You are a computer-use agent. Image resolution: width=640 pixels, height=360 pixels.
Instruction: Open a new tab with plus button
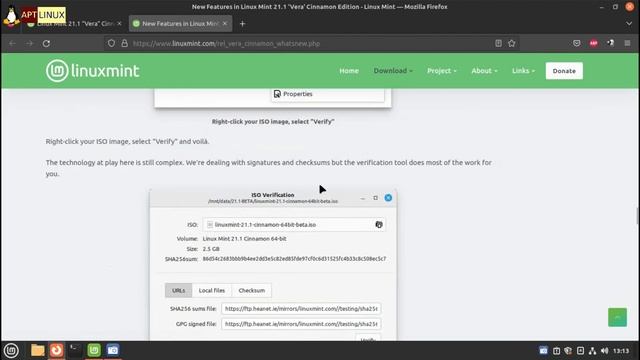pos(242,24)
